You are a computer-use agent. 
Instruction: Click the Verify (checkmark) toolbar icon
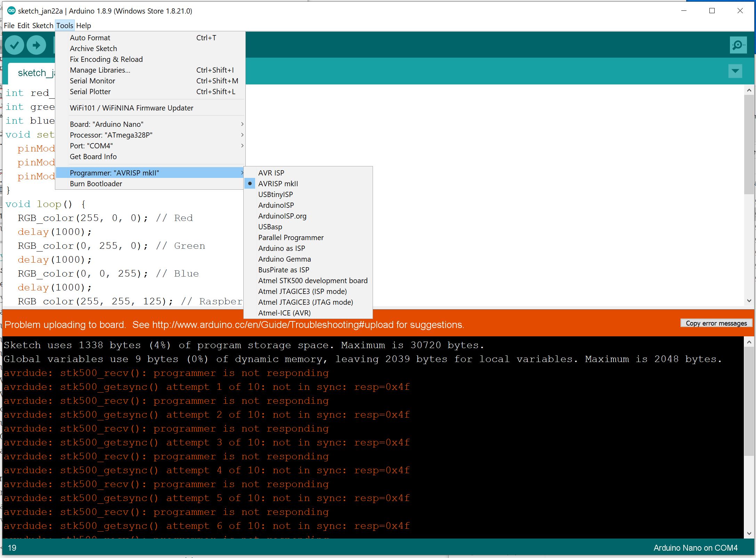[14, 44]
